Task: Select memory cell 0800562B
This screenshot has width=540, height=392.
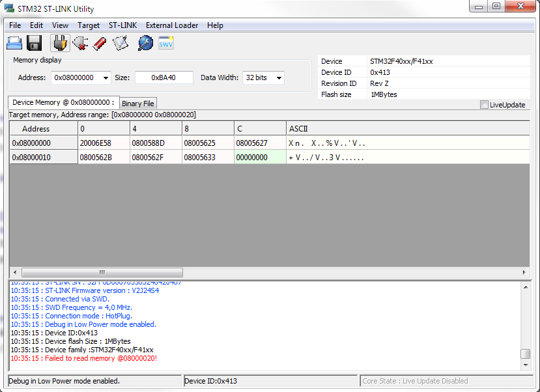Action: coord(104,158)
